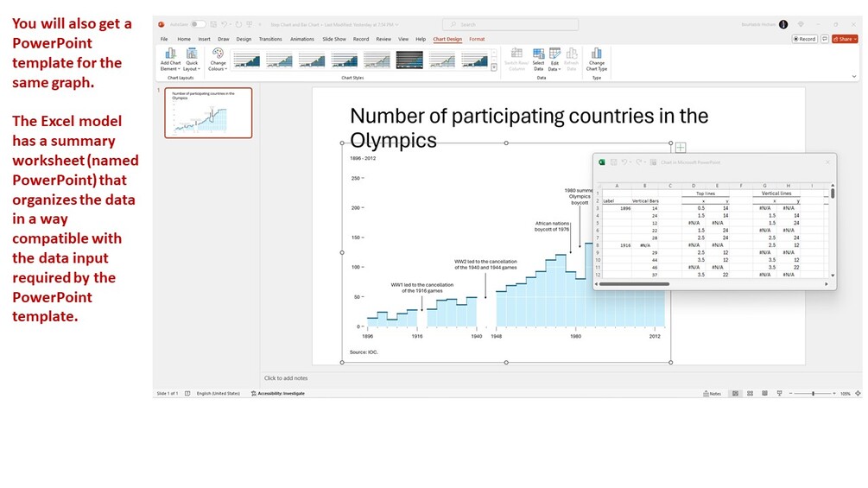Click zoom in plus button

(834, 393)
